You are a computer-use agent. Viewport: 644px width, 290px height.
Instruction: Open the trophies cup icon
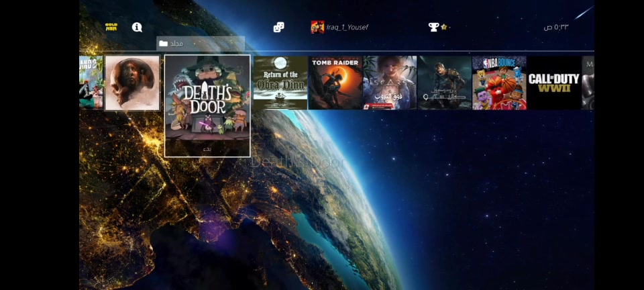pyautogui.click(x=434, y=27)
